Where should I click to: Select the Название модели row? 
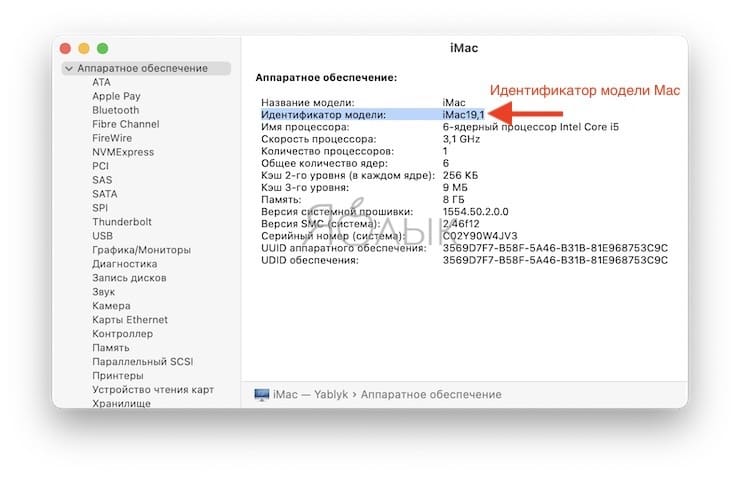point(363,102)
